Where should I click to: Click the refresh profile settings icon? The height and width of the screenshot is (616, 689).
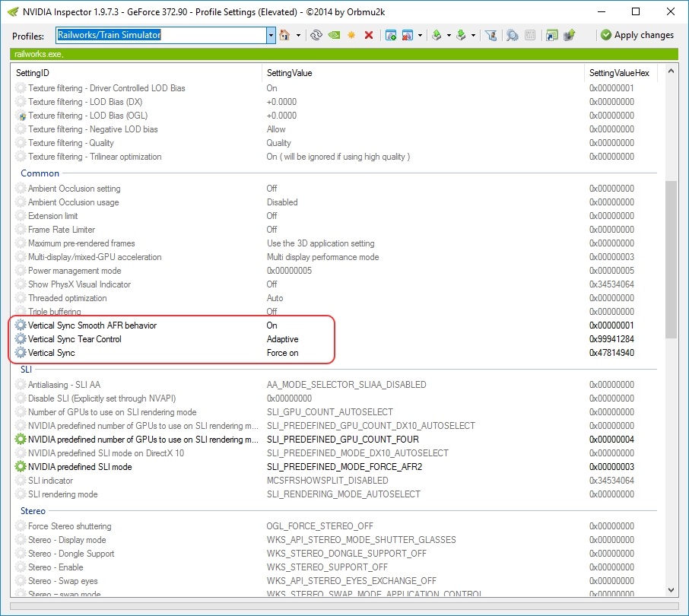316,35
